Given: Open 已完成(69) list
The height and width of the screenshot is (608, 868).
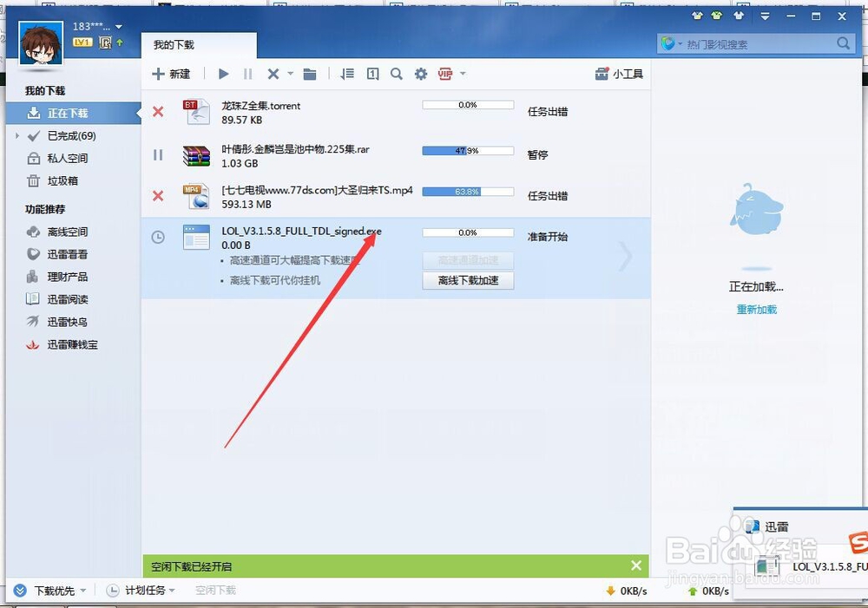Looking at the screenshot, I should click(71, 135).
